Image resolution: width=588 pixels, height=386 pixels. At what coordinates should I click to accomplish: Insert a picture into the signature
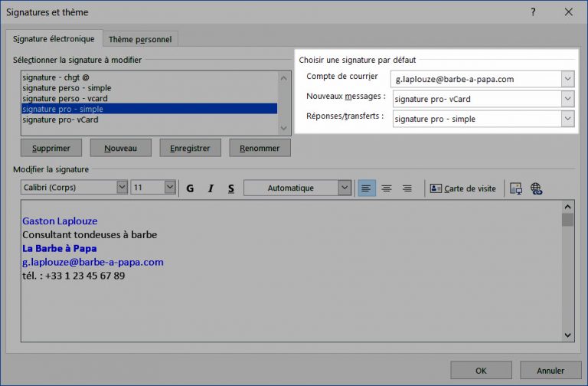click(x=516, y=188)
